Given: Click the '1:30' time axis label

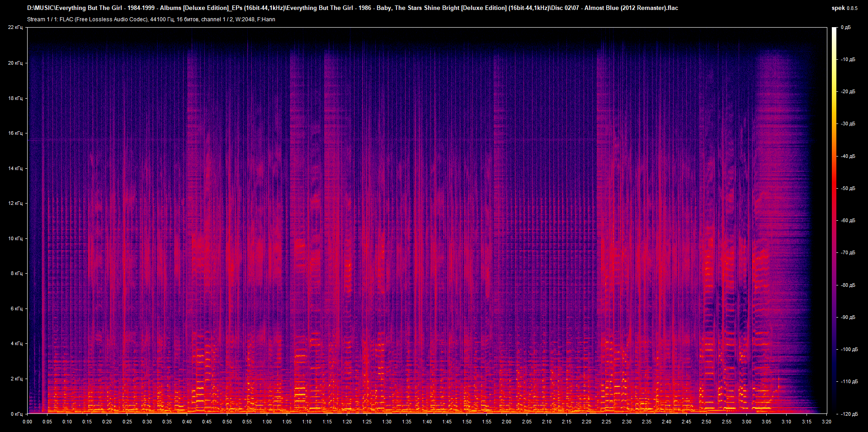Looking at the screenshot, I should point(387,422).
